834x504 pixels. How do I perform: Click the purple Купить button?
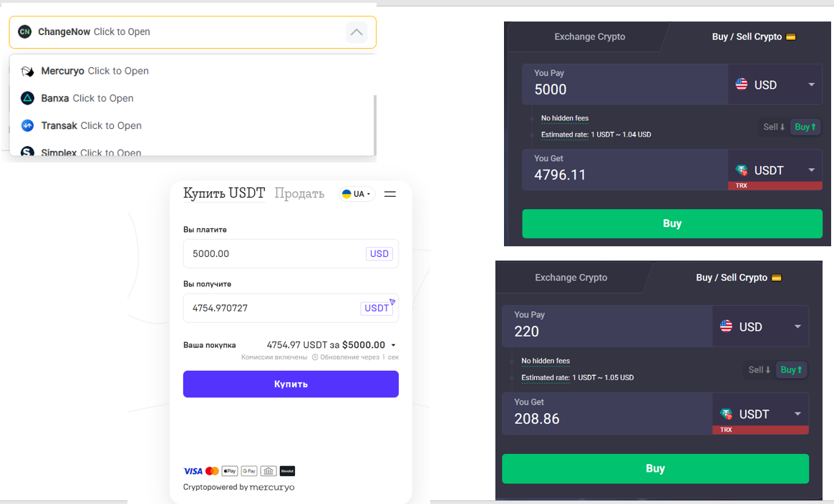point(291,384)
